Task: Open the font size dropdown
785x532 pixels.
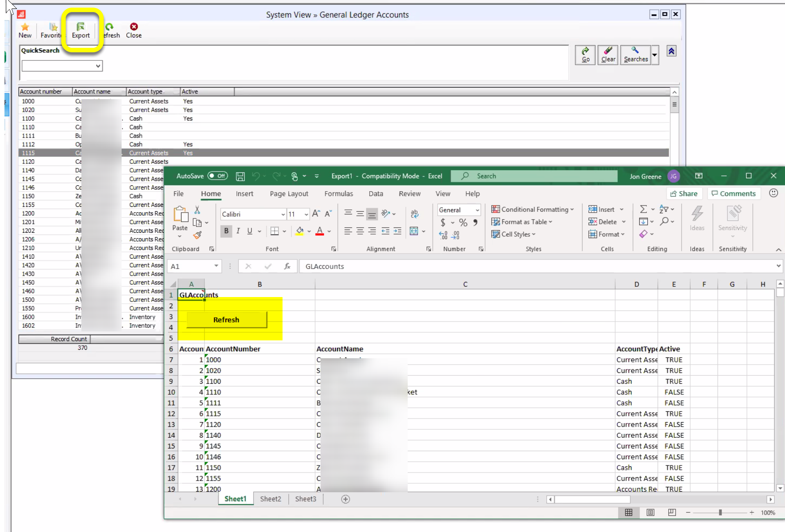Action: [306, 214]
